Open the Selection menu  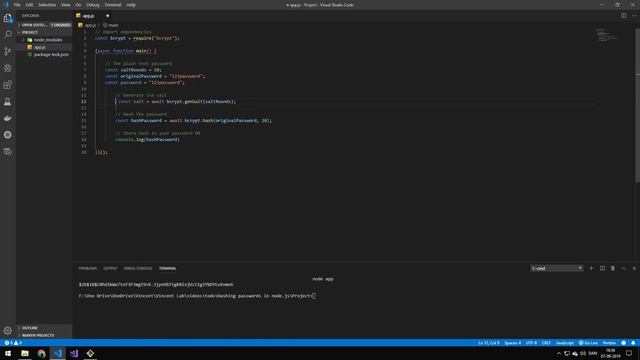click(x=47, y=5)
